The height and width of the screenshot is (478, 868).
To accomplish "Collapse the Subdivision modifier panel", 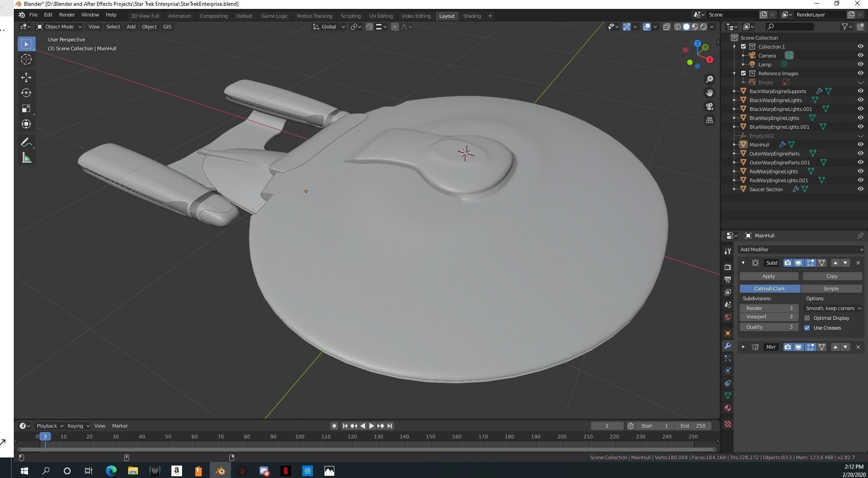I will (743, 263).
